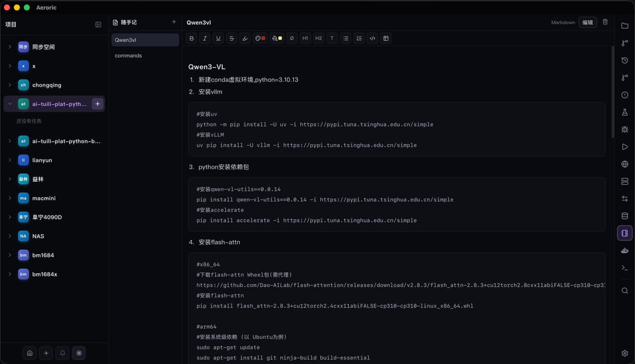Expand the chongqing project chevron
This screenshot has height=364, width=635.
pyautogui.click(x=10, y=85)
